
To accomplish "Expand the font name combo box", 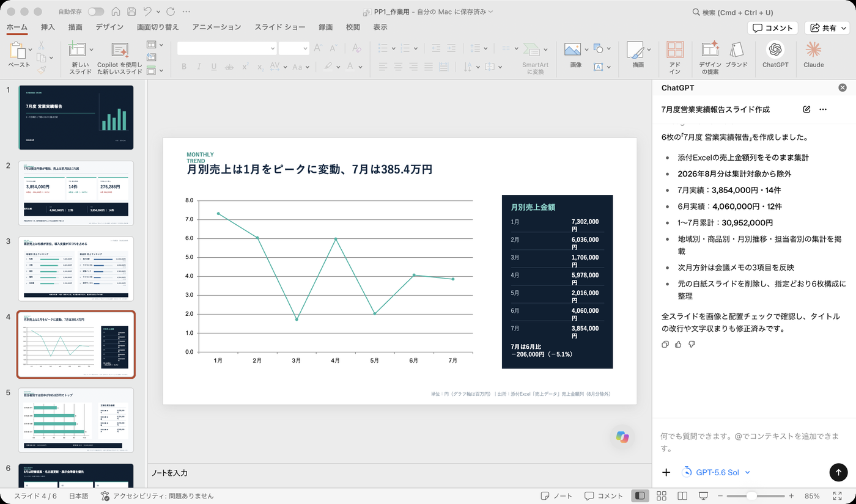I will tap(273, 48).
